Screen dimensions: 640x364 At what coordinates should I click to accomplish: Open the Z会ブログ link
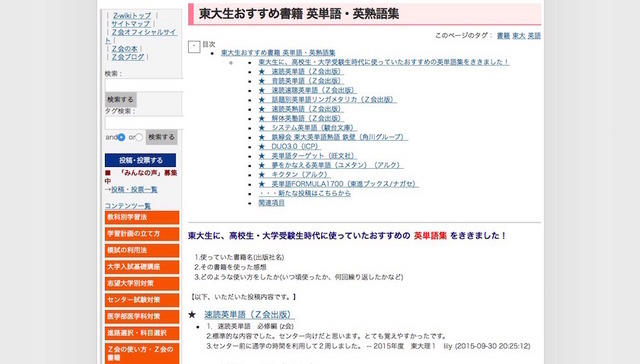coord(128,57)
